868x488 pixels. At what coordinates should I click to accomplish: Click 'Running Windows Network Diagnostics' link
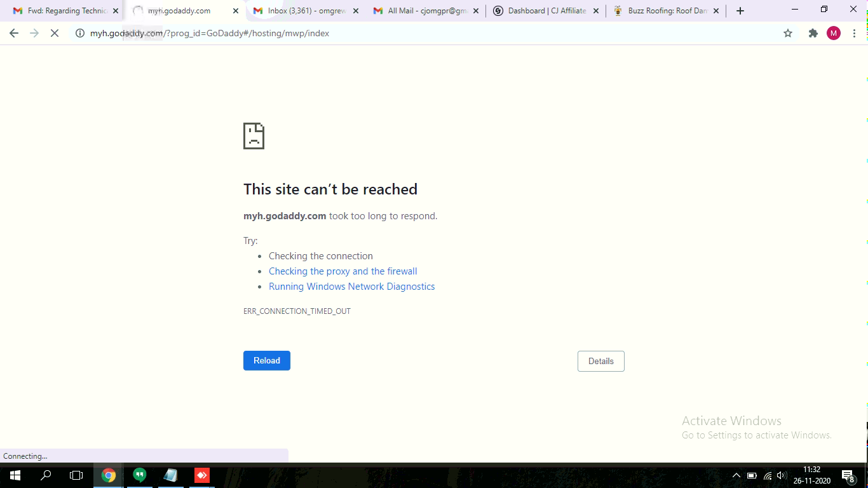351,287
